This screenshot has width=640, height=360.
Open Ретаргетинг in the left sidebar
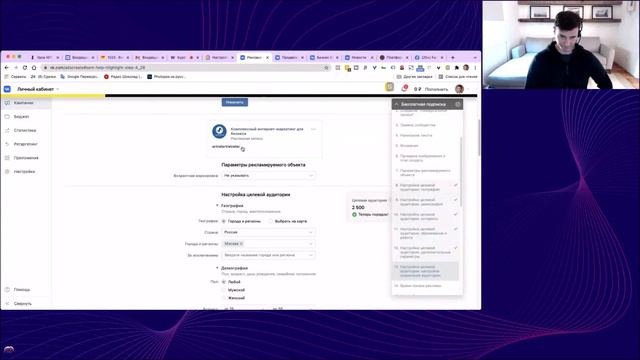click(x=26, y=144)
